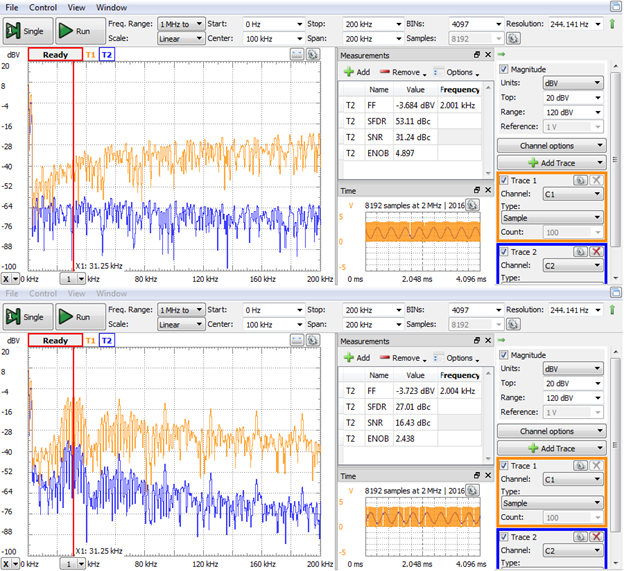Image resolution: width=624 pixels, height=571 pixels.
Task: Click the green Run play icon in top window
Action: point(65,31)
